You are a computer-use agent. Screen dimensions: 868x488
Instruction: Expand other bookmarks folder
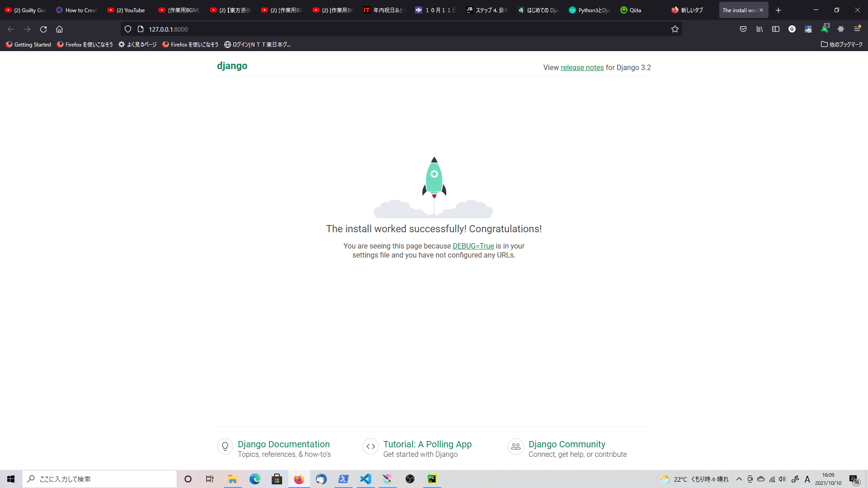[x=841, y=44]
